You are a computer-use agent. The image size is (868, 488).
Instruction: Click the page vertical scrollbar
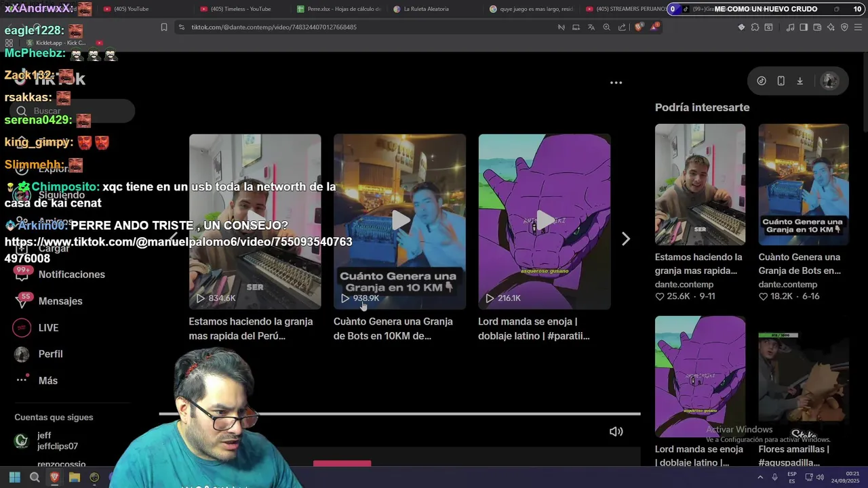[x=865, y=91]
